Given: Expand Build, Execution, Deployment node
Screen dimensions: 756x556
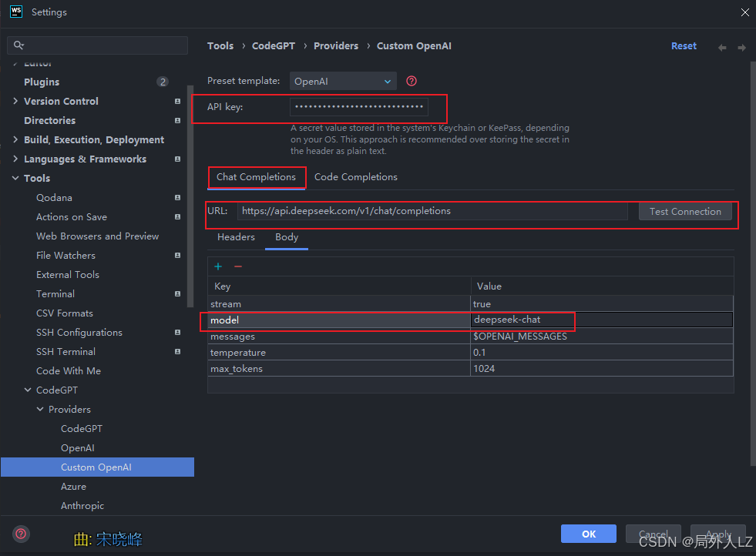Looking at the screenshot, I should pyautogui.click(x=15, y=139).
